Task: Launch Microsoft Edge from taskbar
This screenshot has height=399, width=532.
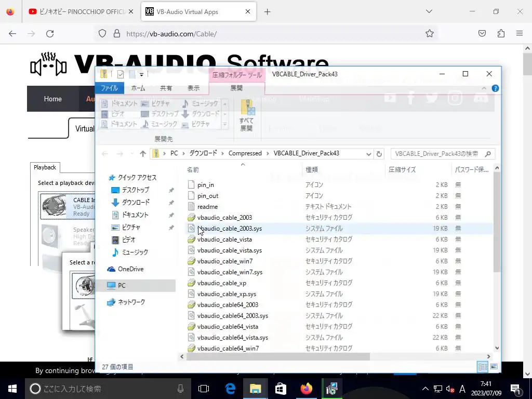Action: click(230, 389)
